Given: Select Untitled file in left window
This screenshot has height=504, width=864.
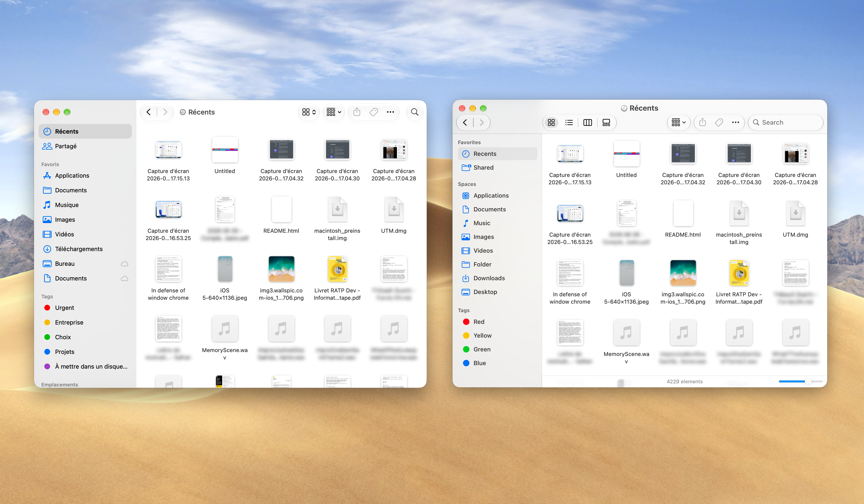Looking at the screenshot, I should (225, 156).
